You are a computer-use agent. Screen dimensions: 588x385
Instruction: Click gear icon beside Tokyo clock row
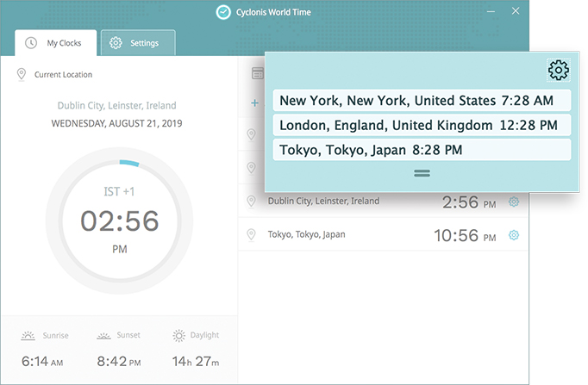(x=514, y=235)
